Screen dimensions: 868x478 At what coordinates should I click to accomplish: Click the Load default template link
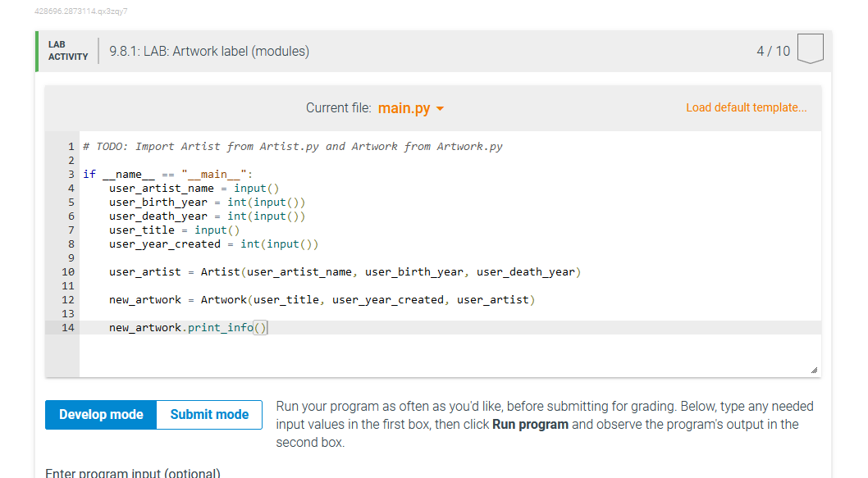(x=746, y=107)
